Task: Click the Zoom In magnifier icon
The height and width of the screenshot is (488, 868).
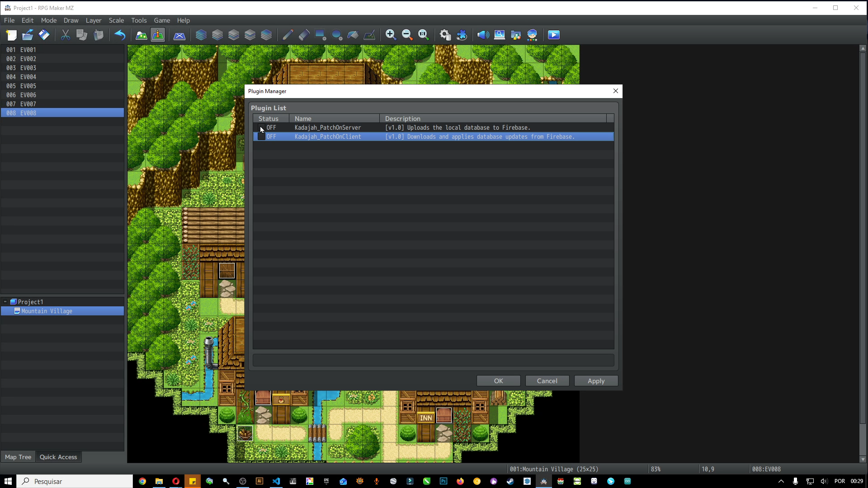Action: click(x=391, y=35)
